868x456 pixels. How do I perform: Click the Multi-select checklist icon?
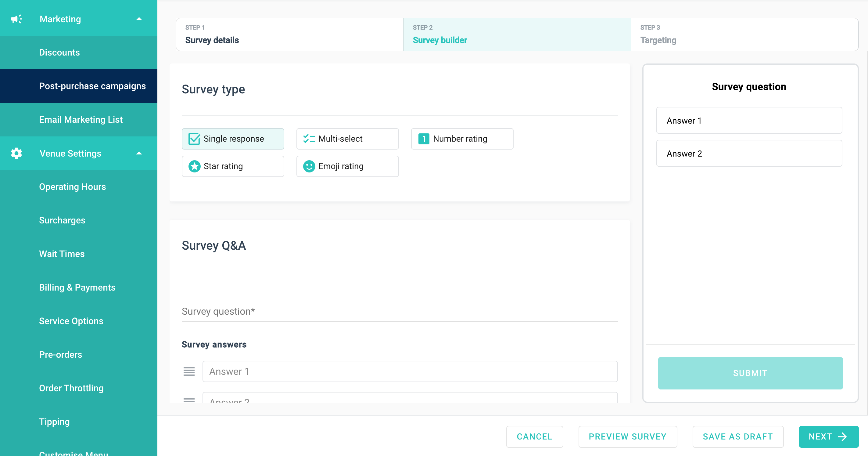click(x=309, y=139)
